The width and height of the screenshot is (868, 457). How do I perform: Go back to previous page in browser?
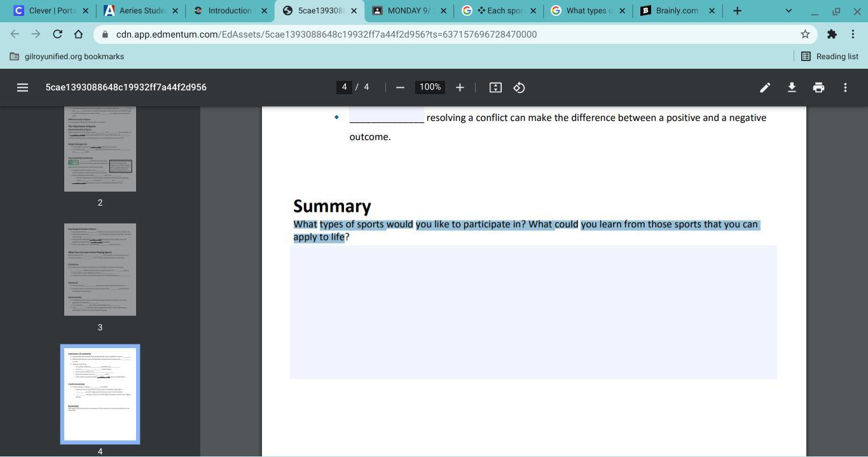(x=15, y=34)
